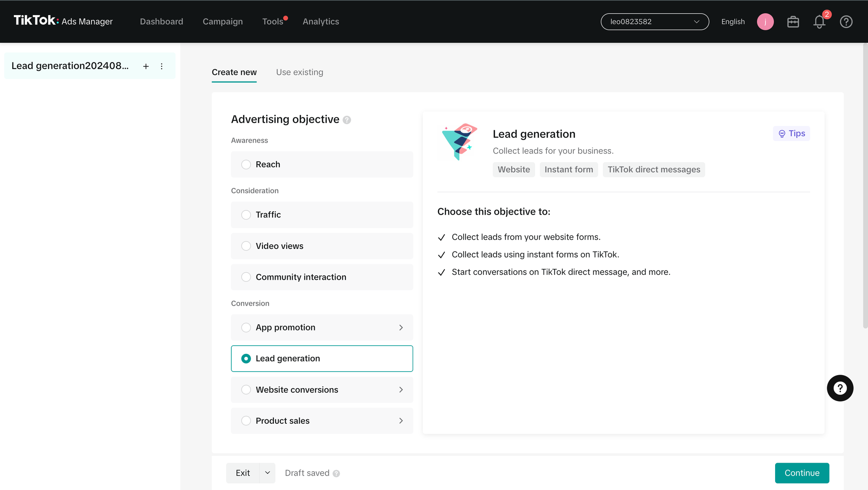
Task: Select the Traffic objective radio button
Action: pos(246,215)
